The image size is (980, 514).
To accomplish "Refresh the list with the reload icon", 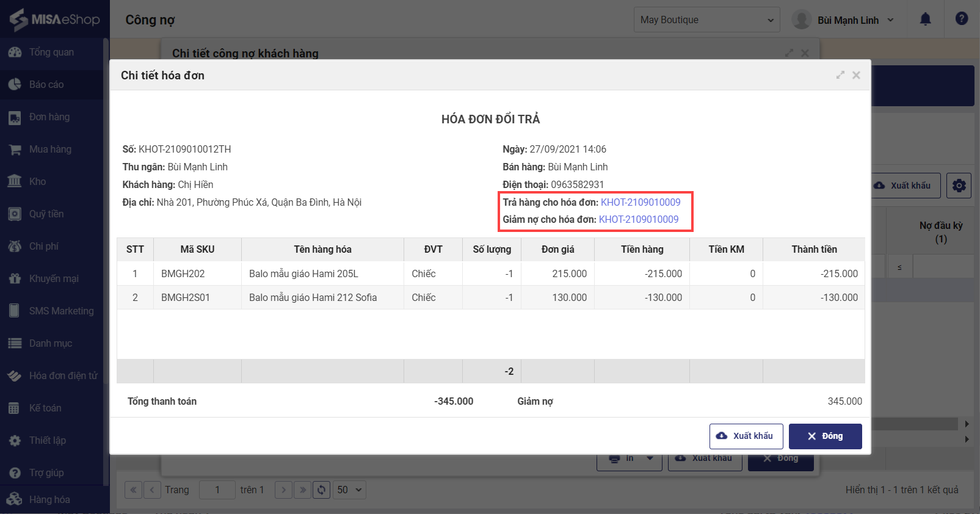I will [x=322, y=490].
